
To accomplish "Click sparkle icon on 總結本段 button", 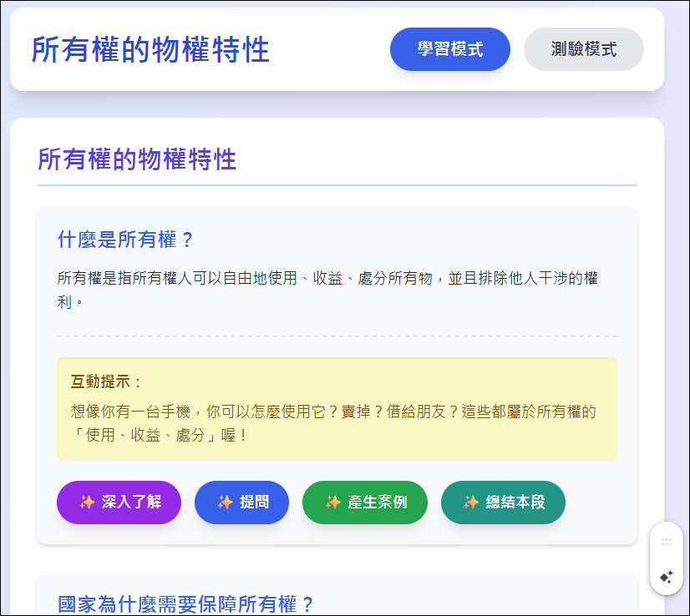I will click(471, 502).
